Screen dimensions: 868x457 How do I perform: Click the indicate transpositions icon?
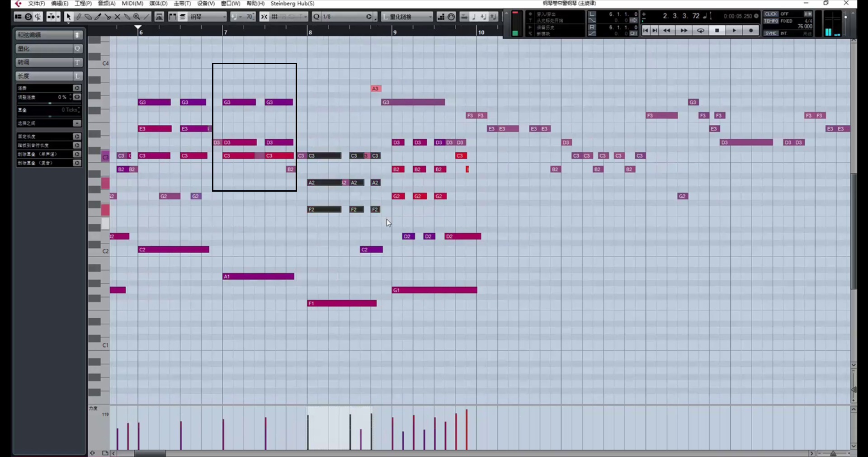coord(159,17)
